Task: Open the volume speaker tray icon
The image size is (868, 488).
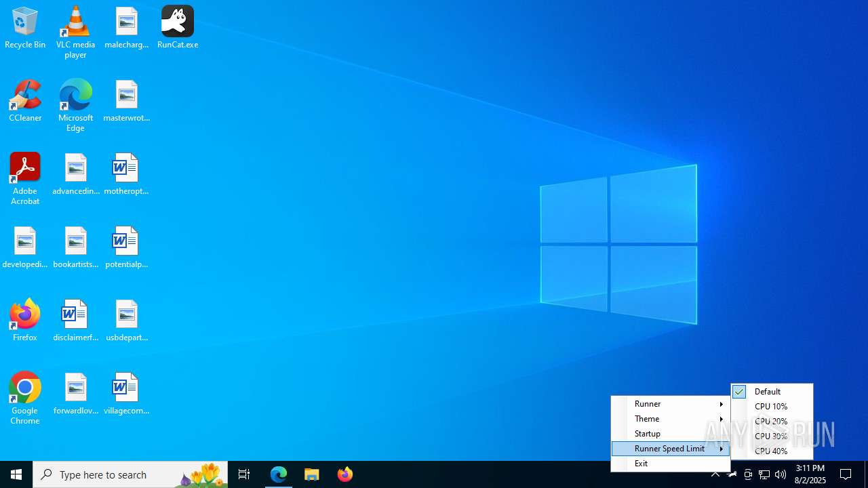Action: click(781, 474)
